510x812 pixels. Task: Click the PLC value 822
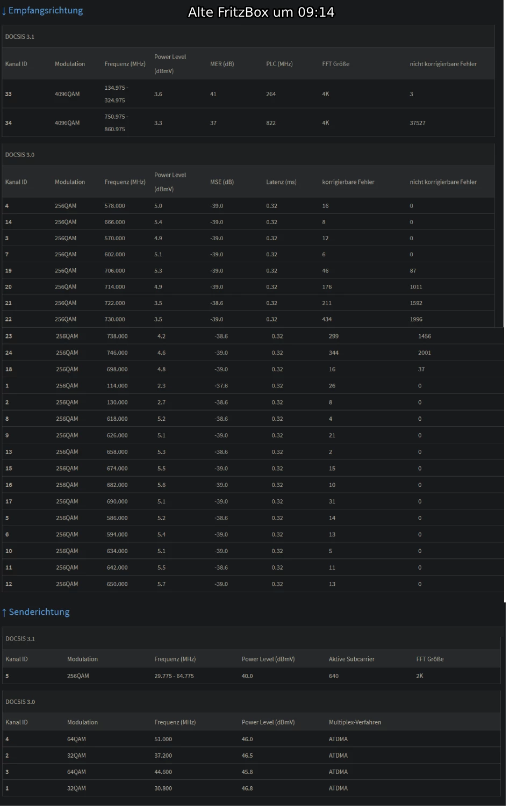pyautogui.click(x=271, y=123)
